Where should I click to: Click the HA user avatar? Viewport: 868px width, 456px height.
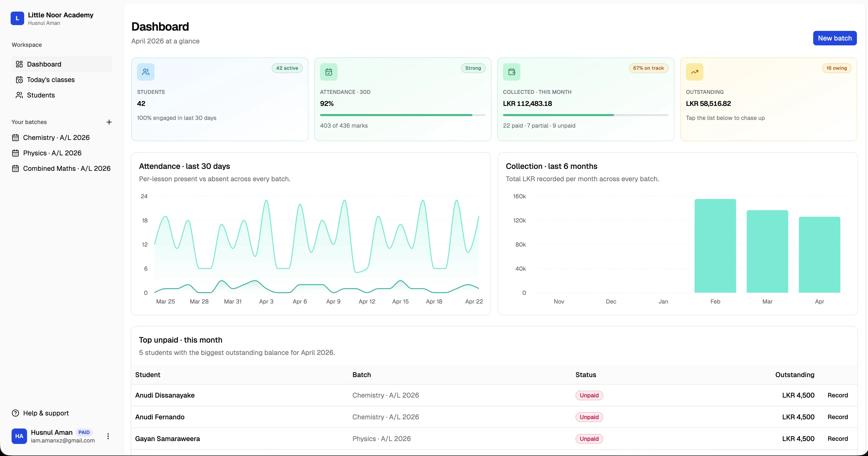click(19, 436)
